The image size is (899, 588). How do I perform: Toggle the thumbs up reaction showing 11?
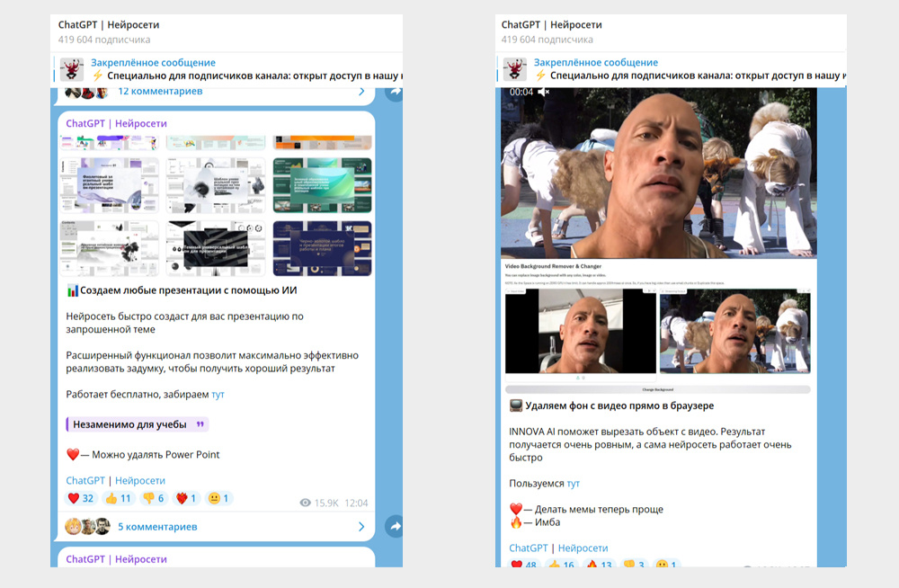(x=119, y=498)
